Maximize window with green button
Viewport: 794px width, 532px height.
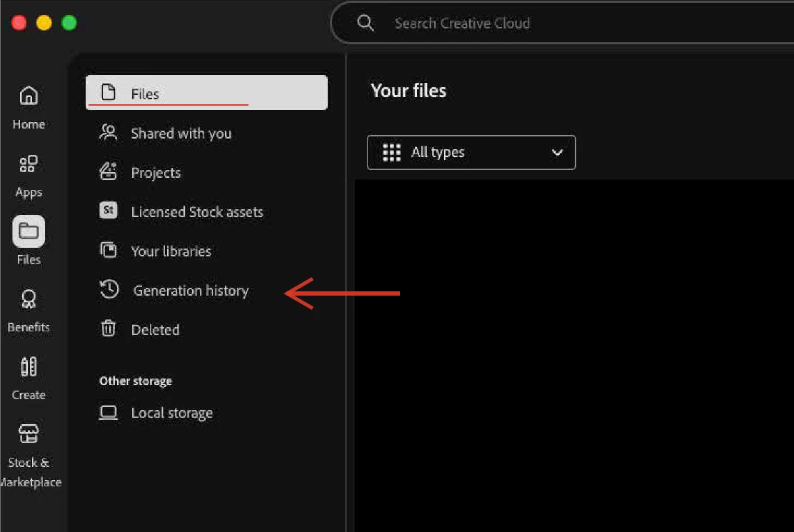69,23
